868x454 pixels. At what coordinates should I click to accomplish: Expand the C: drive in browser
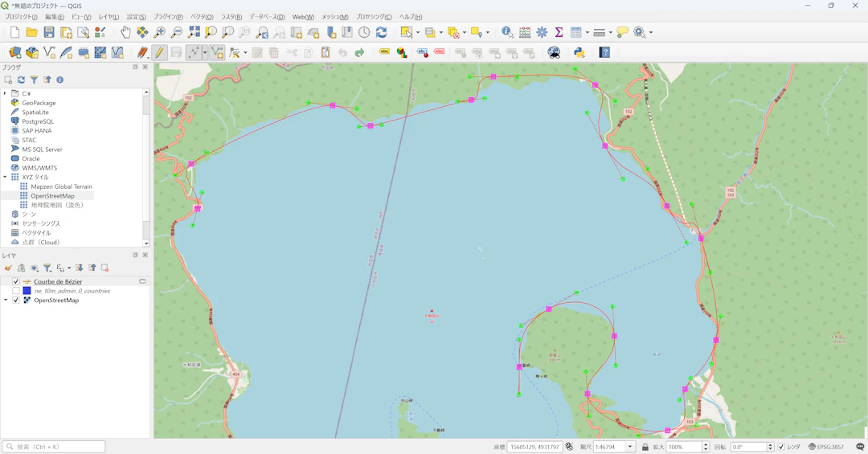[6, 93]
